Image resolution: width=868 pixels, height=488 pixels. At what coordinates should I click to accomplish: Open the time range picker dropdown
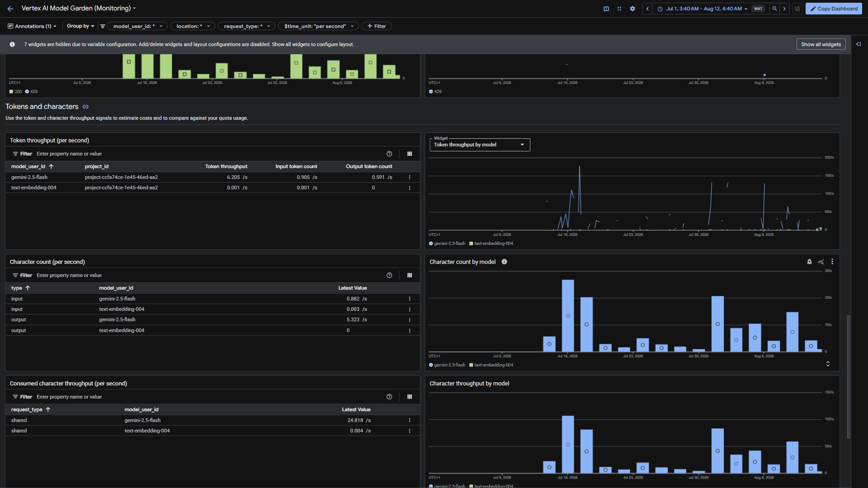point(703,9)
